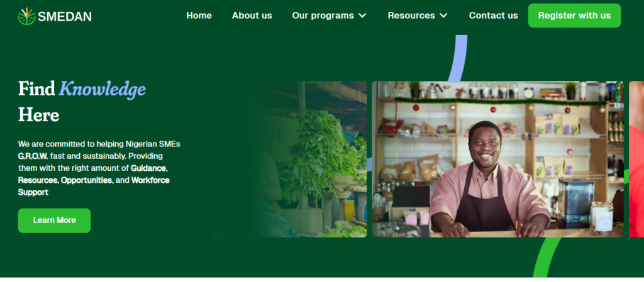This screenshot has width=644, height=282.
Task: Select the shopkeeper in apron image
Action: point(498,159)
